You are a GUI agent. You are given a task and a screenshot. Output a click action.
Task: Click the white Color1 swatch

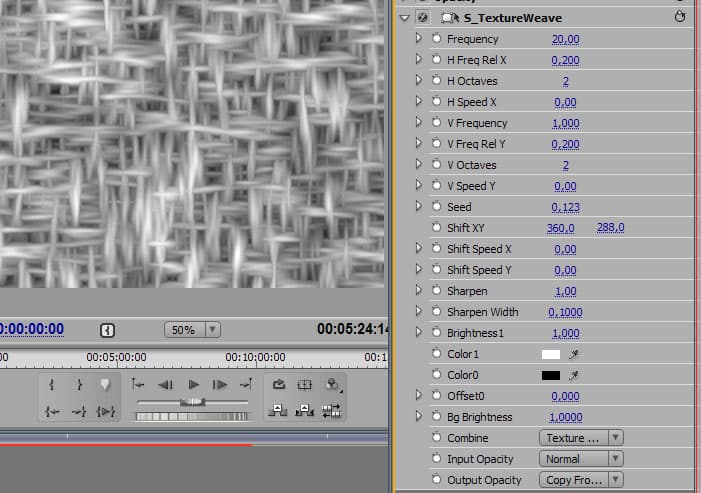(x=550, y=354)
